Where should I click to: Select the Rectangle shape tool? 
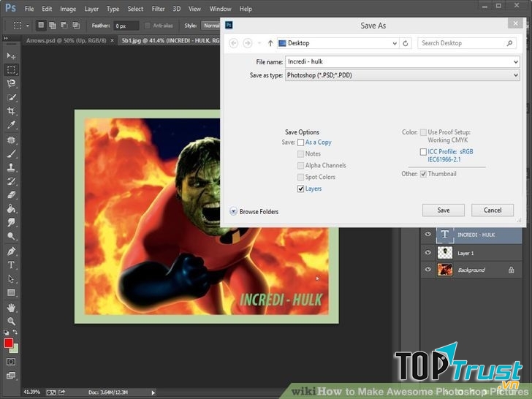[x=11, y=292]
